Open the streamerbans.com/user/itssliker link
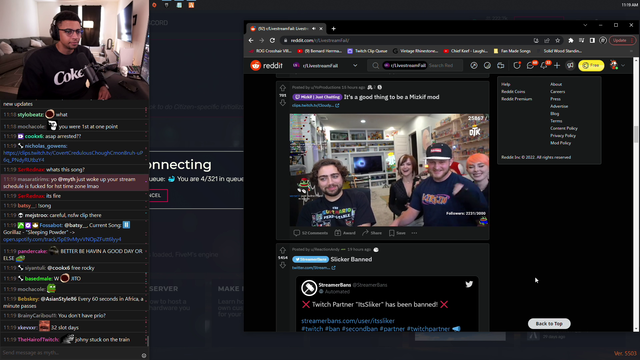This screenshot has height=360, width=640. 348,321
